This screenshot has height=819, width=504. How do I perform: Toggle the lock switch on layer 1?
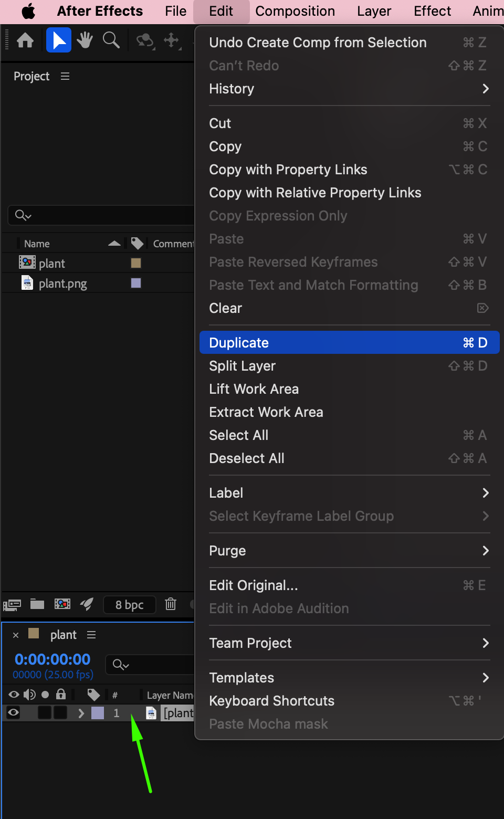[60, 712]
